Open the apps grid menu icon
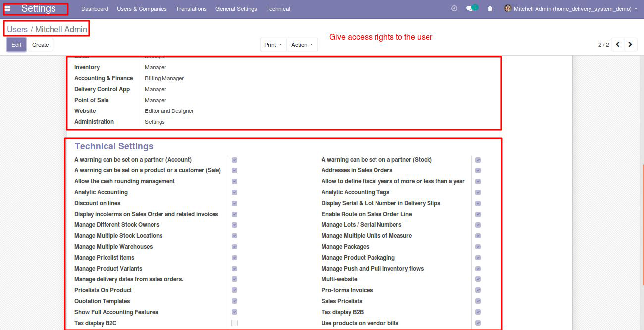The image size is (644, 330). pos(7,9)
